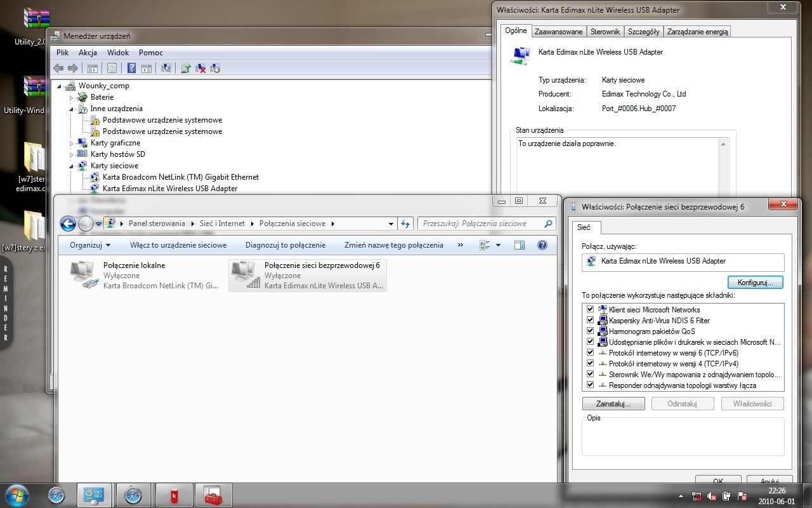Open address bar history dropdown
812x508 pixels.
pos(391,224)
